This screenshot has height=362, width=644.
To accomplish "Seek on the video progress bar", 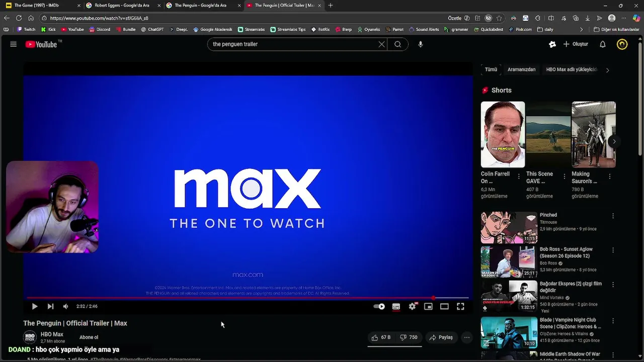I will coord(248,298).
